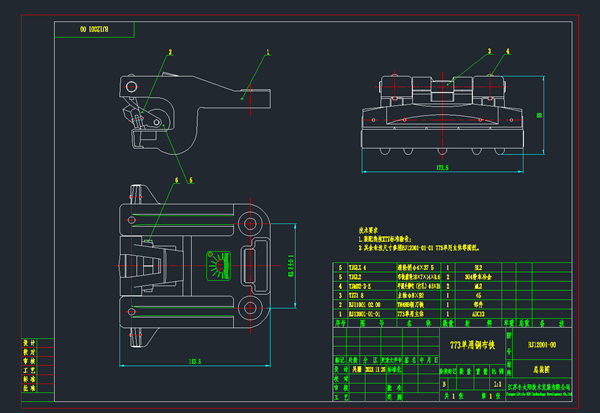
Task: Select the company name cell in title block
Action: [x=539, y=389]
